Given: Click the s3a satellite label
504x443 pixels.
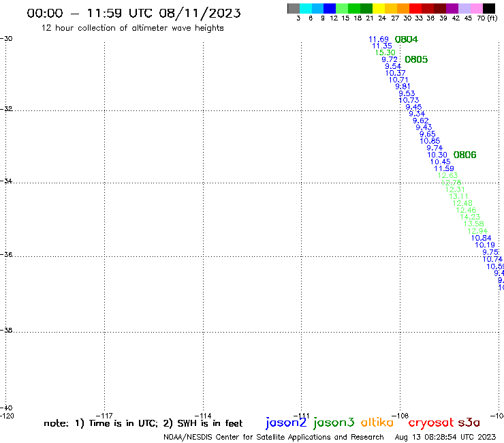Looking at the screenshot, I should click(x=469, y=423).
